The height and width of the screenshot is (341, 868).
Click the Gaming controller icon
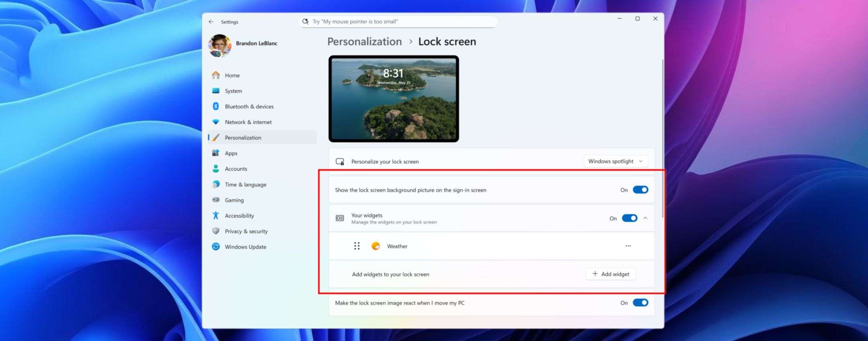coord(216,200)
